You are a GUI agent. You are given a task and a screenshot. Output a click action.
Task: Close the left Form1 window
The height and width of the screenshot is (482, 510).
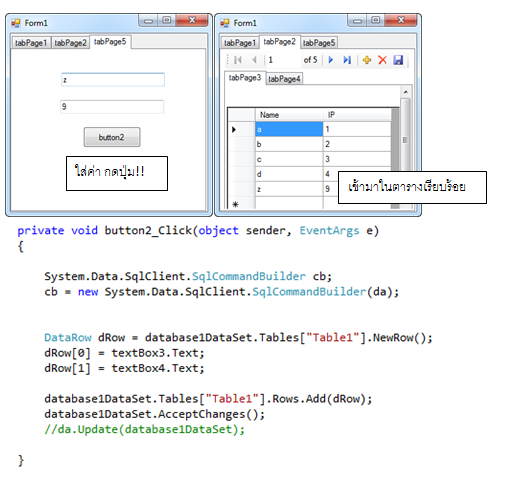point(192,21)
